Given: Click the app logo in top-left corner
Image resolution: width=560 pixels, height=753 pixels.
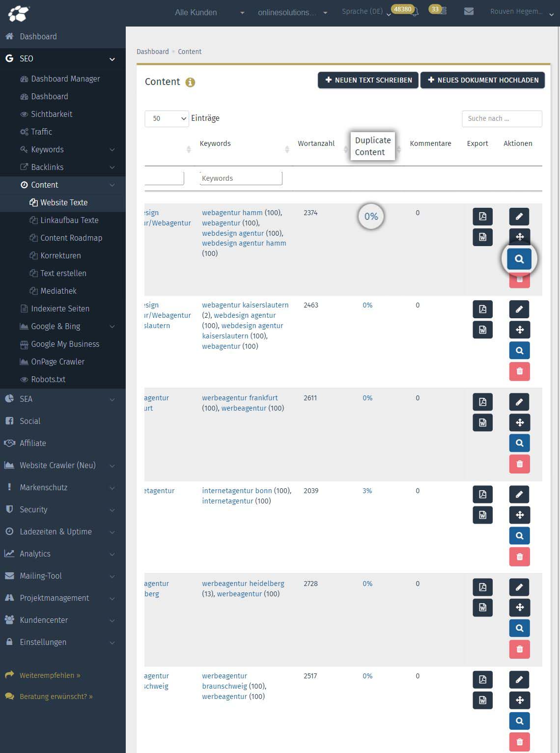Looking at the screenshot, I should (19, 13).
